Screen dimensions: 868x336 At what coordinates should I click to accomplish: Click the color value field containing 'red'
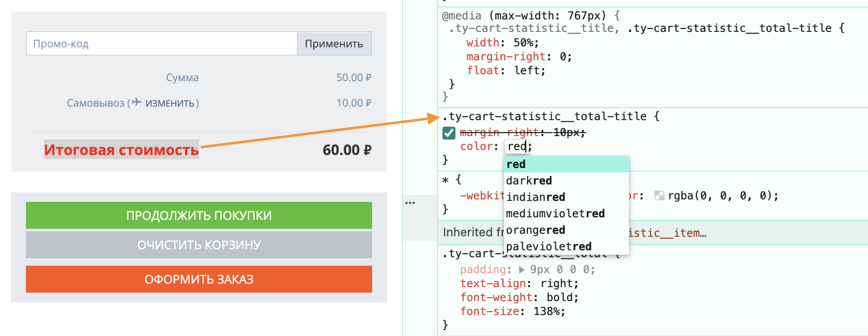(x=517, y=146)
